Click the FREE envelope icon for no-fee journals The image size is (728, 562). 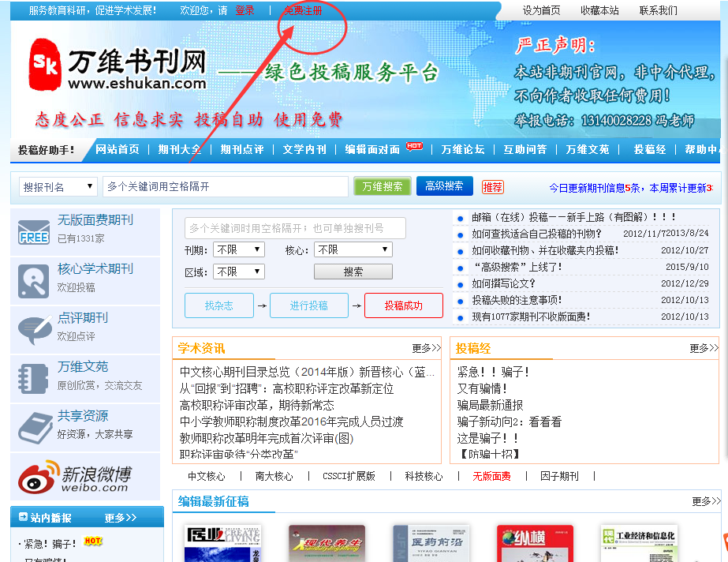coord(34,232)
